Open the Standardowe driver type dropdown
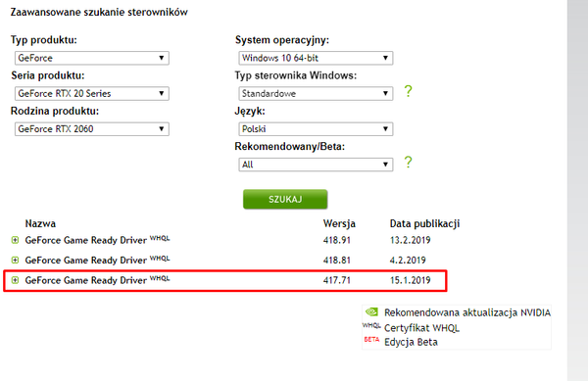The height and width of the screenshot is (381, 588). coord(316,94)
